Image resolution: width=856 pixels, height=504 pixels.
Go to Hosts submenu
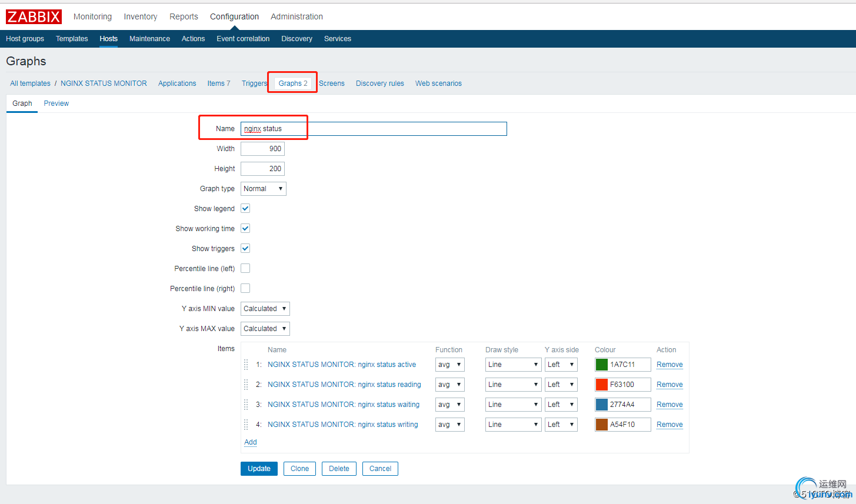(x=108, y=39)
